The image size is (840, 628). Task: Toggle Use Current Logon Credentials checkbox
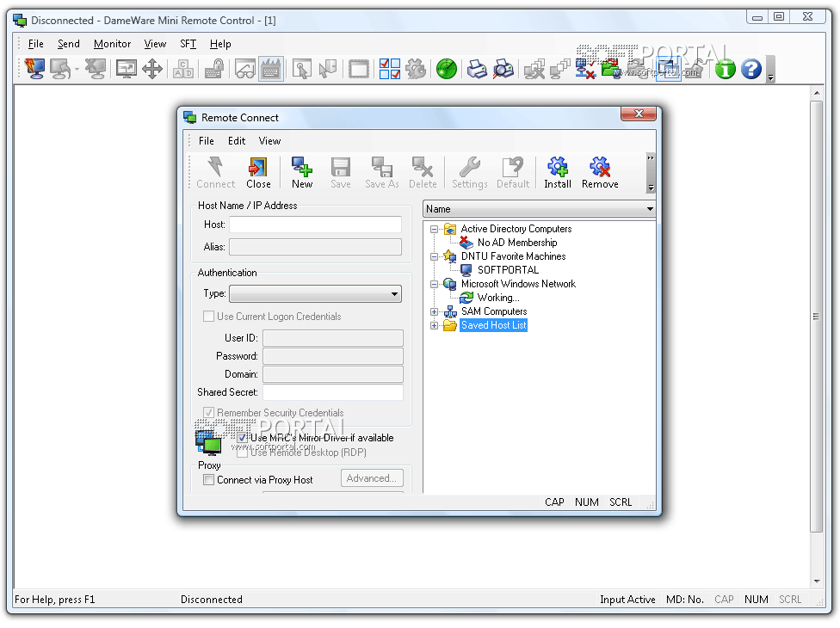[208, 317]
